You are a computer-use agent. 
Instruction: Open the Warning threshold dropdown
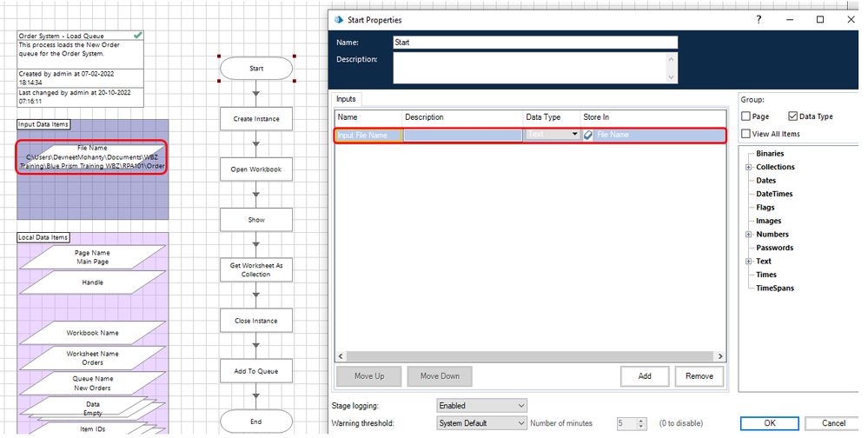pyautogui.click(x=481, y=423)
